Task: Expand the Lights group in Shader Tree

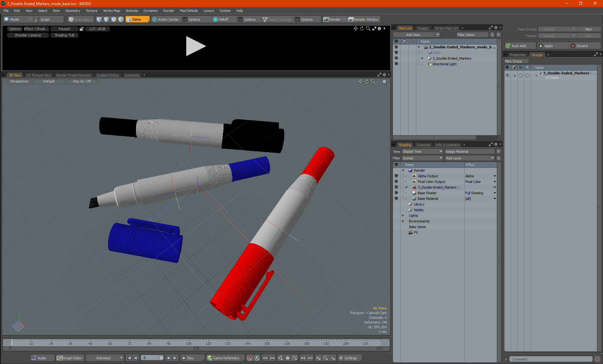Action: click(x=403, y=216)
